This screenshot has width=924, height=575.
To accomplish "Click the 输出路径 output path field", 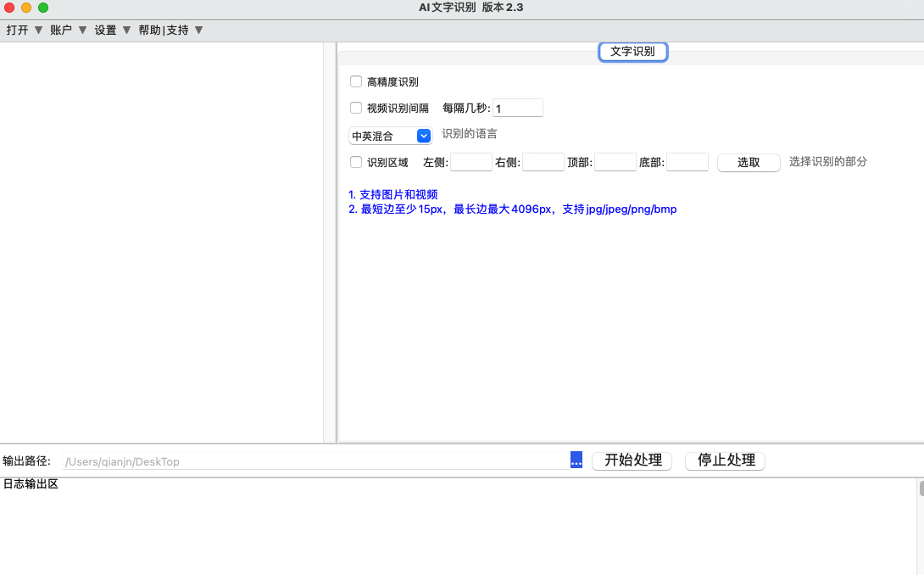I will [314, 460].
